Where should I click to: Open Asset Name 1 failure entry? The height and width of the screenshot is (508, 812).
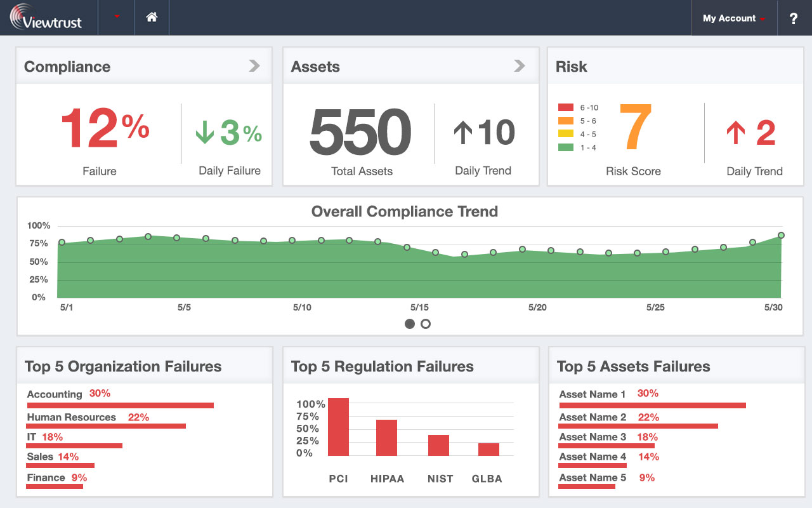point(592,394)
